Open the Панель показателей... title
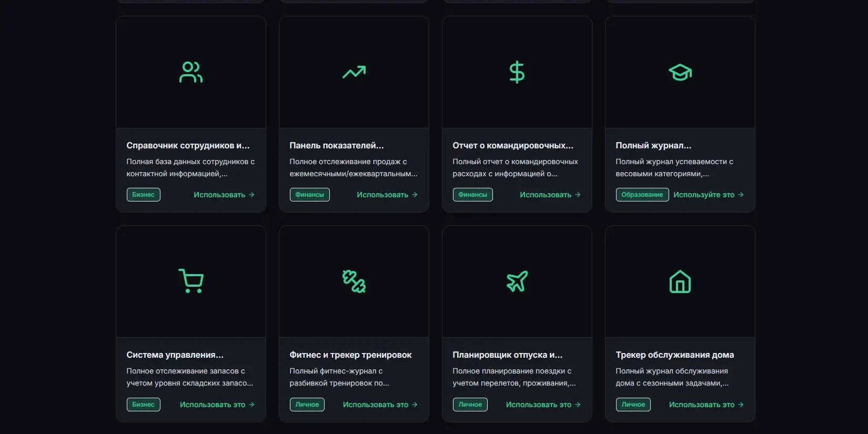The image size is (868, 434). point(337,146)
